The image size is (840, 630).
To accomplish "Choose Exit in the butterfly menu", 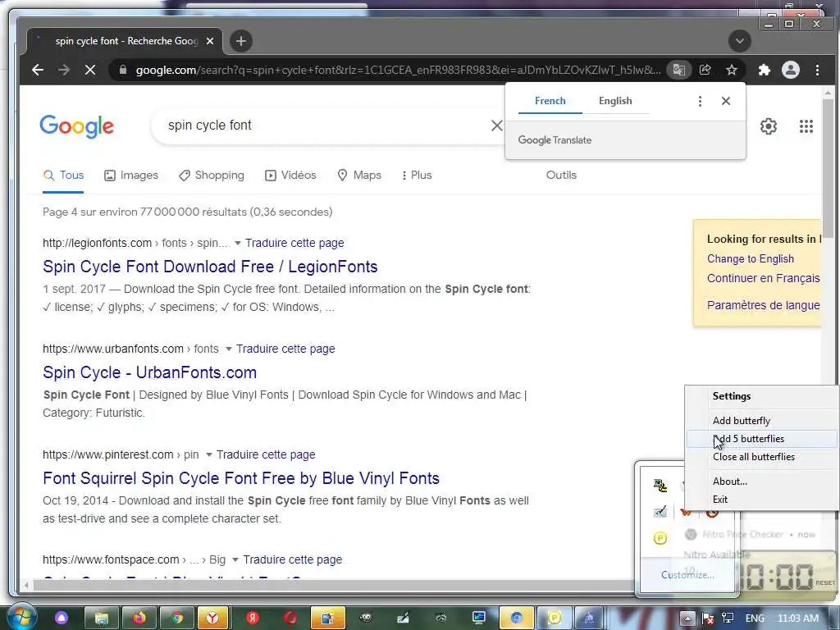I will 762,500.
